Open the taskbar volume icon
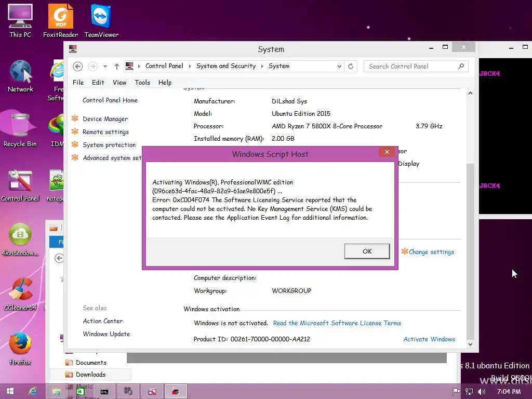 pyautogui.click(x=482, y=392)
